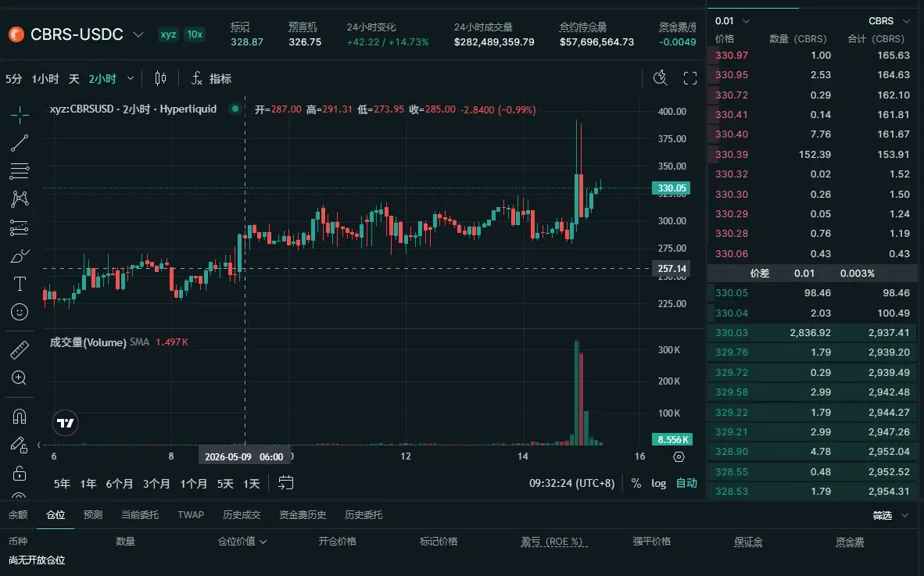The width and height of the screenshot is (924, 576).
Task: Open the 筛选 filter dropdown
Action: pyautogui.click(x=890, y=515)
